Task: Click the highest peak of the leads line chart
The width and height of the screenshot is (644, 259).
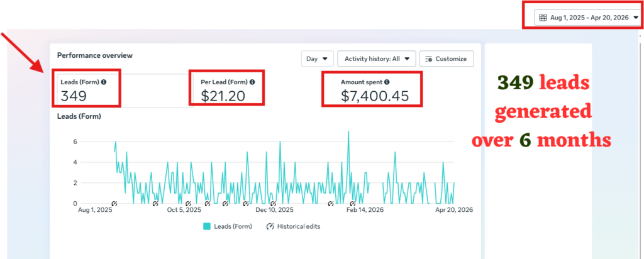Action: coord(348,131)
